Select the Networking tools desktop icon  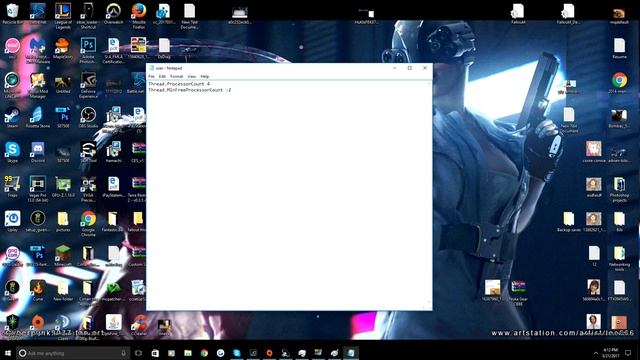(619, 258)
